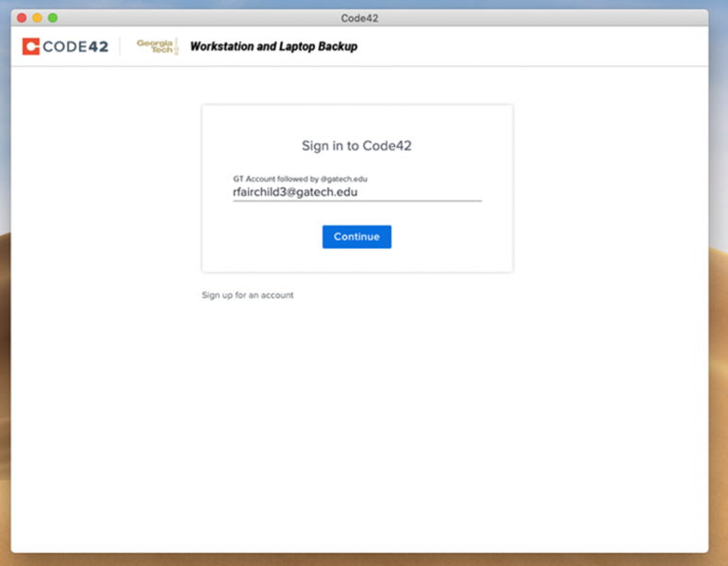Image resolution: width=728 pixels, height=566 pixels.
Task: Open the Sign up for an account link
Action: click(x=247, y=295)
